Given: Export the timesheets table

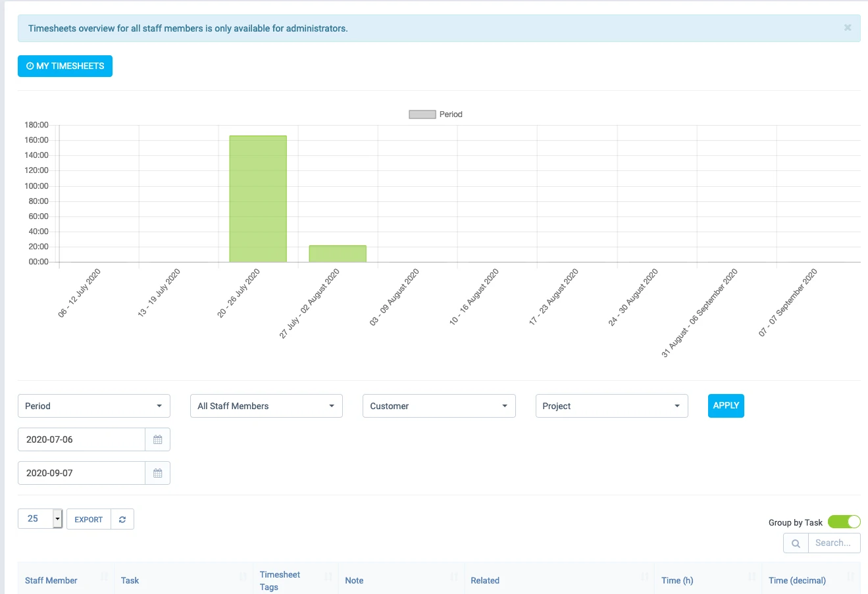Looking at the screenshot, I should (x=89, y=519).
